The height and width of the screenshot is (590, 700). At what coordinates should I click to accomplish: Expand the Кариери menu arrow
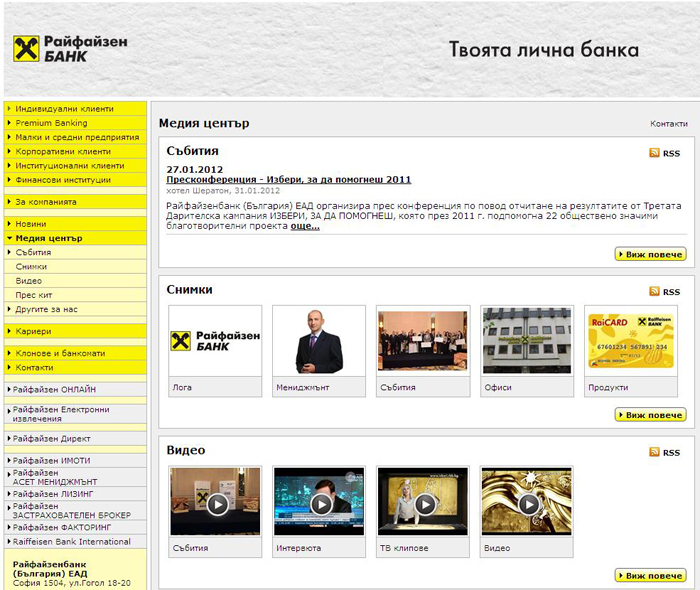[9, 331]
